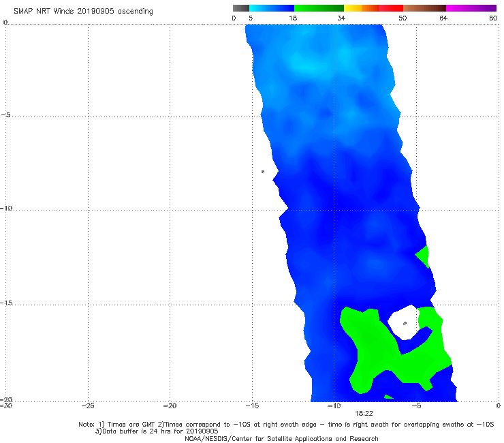This screenshot has width=504, height=443.
Task: Select the brown segment of the color bar
Action: coord(424,8)
